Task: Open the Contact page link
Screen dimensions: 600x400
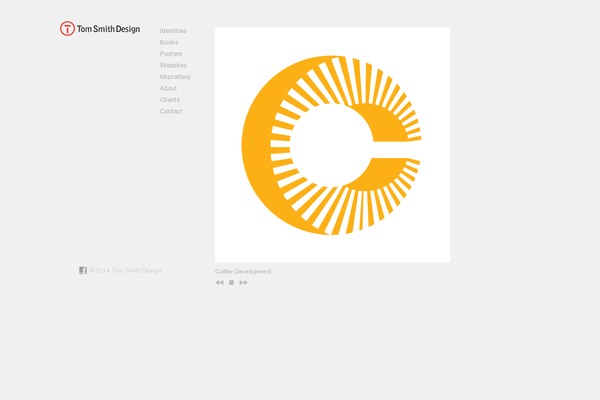Action: tap(171, 111)
